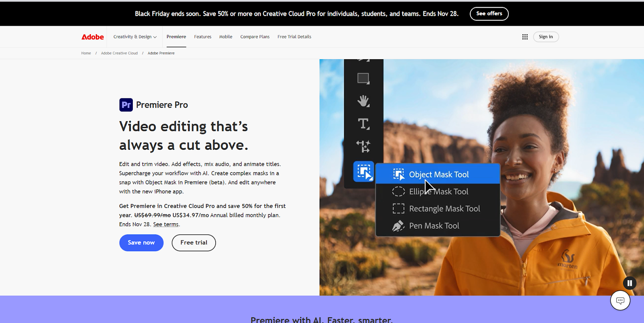Image resolution: width=644 pixels, height=323 pixels.
Task: Open the See terms link
Action: click(x=166, y=225)
